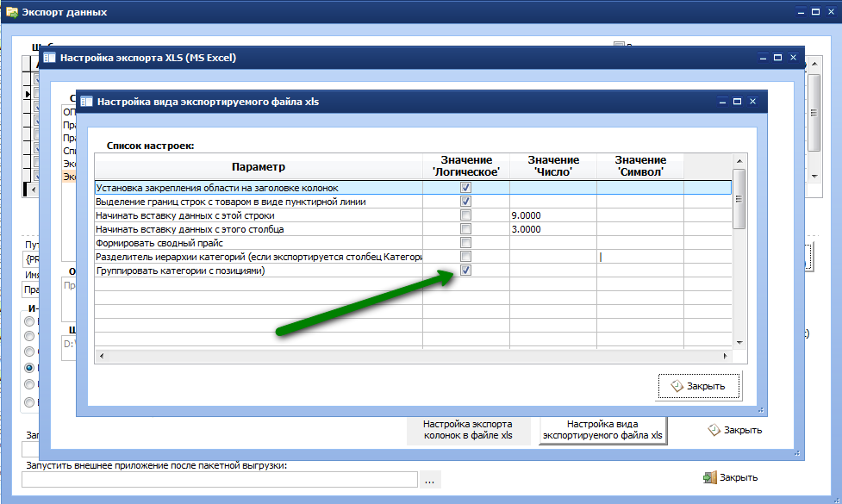This screenshot has width=842, height=504.
Task: Click the exit door icon in Экспорт данных window
Action: (710, 477)
